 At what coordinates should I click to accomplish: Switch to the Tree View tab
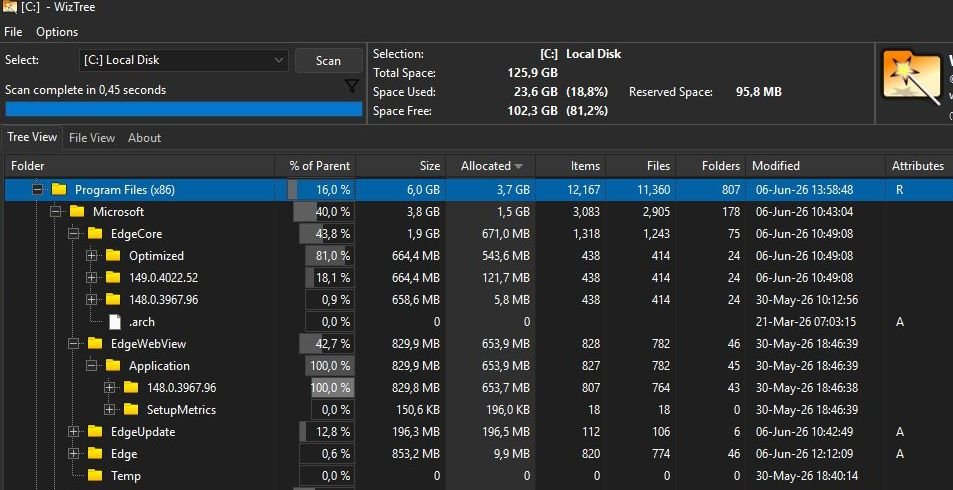point(32,137)
